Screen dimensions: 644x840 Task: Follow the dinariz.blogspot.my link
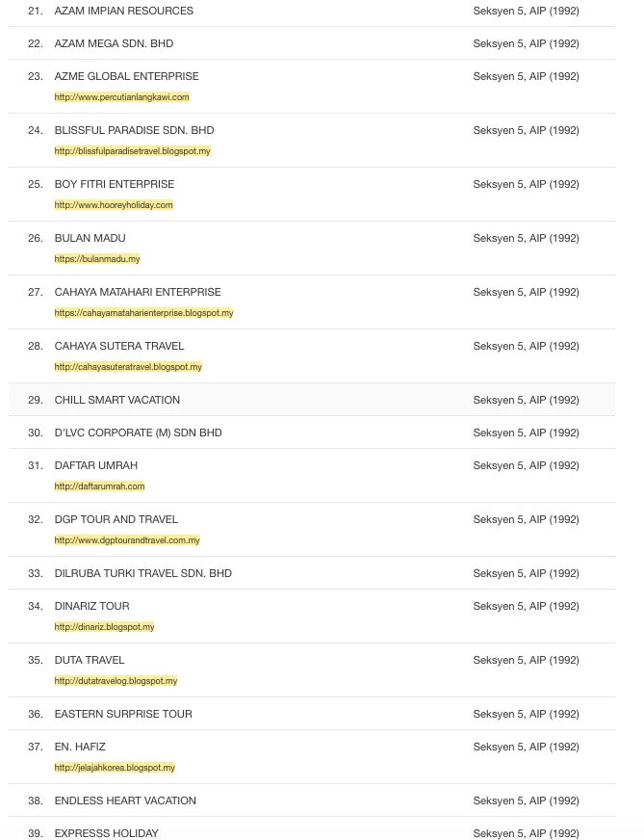click(x=104, y=627)
